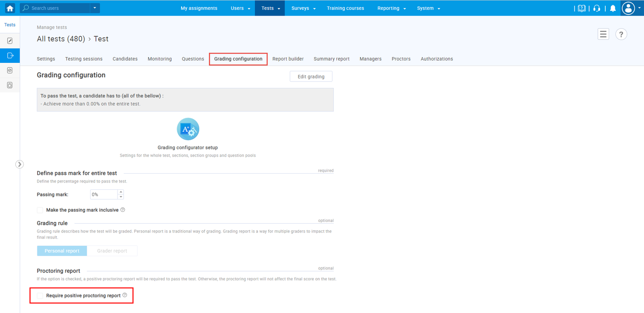Enable Make the passing mark inclusive
The image size is (644, 313).
pyautogui.click(x=40, y=210)
